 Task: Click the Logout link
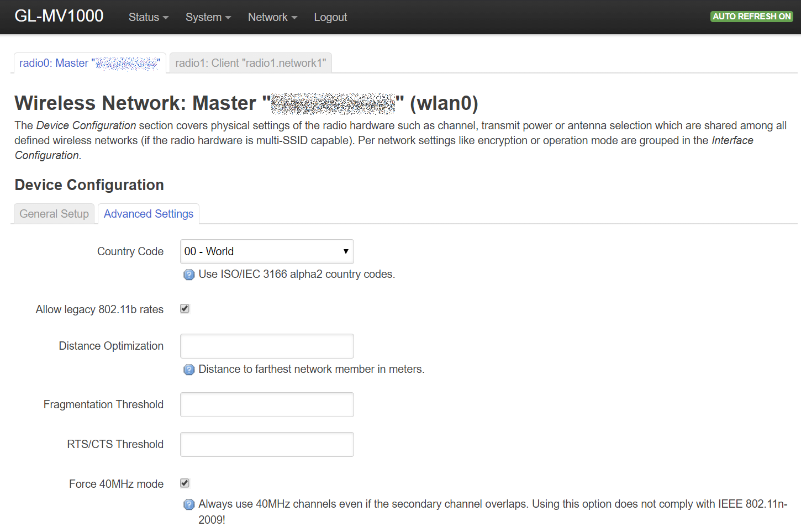tap(330, 17)
